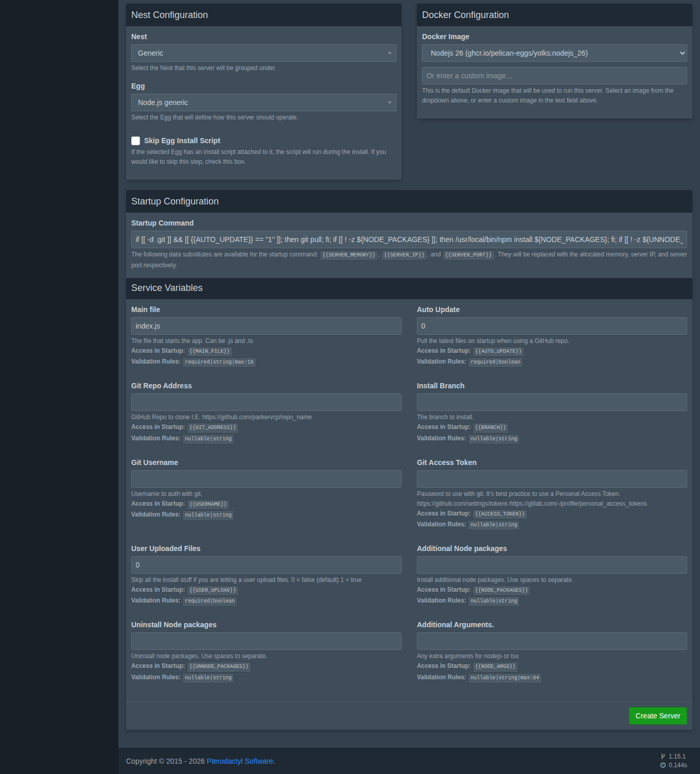
Task: Click the Docker Configuration panel title
Action: coord(465,15)
